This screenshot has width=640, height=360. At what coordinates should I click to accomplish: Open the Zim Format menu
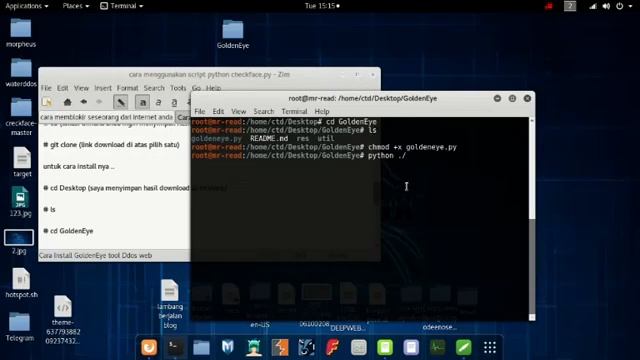pos(127,88)
